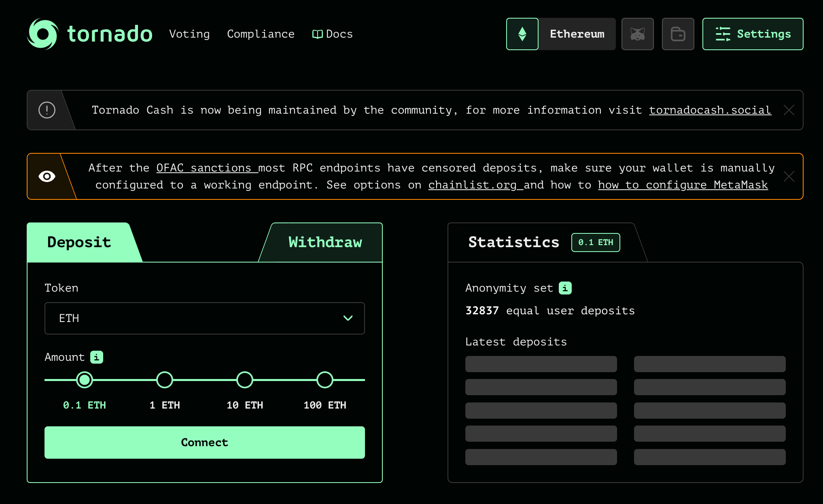
Task: Open the Compliance page
Action: [x=261, y=34]
